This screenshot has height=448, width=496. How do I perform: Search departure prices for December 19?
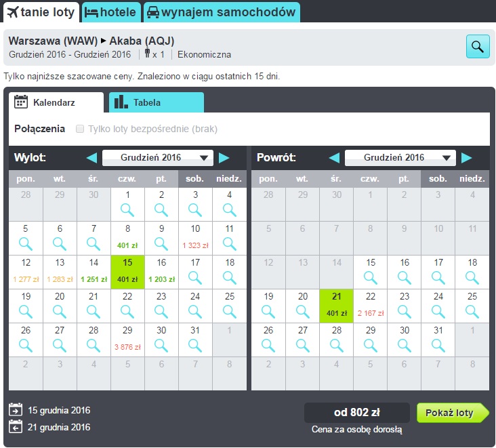26,312
